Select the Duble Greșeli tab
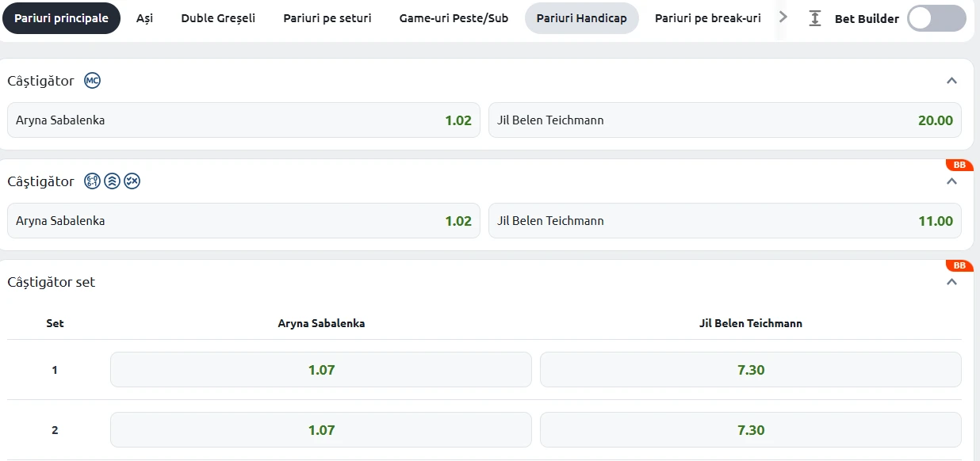Image resolution: width=980 pixels, height=461 pixels. [218, 18]
